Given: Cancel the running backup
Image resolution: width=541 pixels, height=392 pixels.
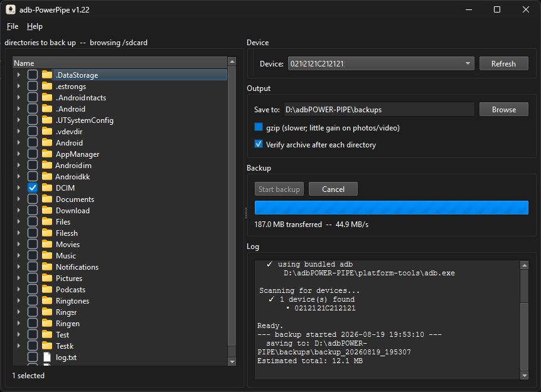Looking at the screenshot, I should click(333, 189).
